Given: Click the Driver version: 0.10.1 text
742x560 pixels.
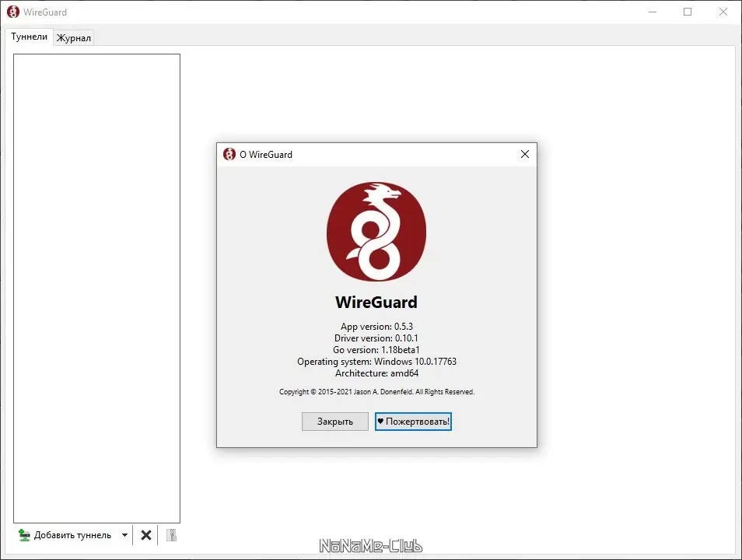Looking at the screenshot, I should 376,338.
